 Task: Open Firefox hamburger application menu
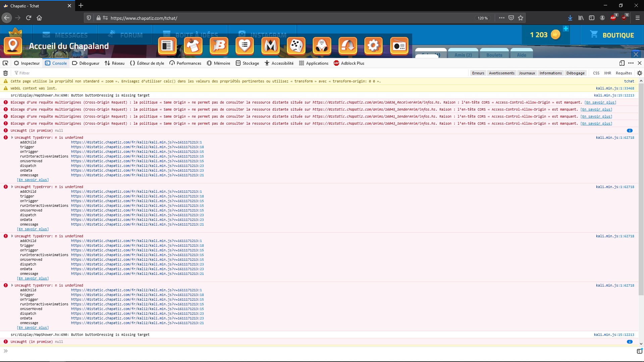638,18
